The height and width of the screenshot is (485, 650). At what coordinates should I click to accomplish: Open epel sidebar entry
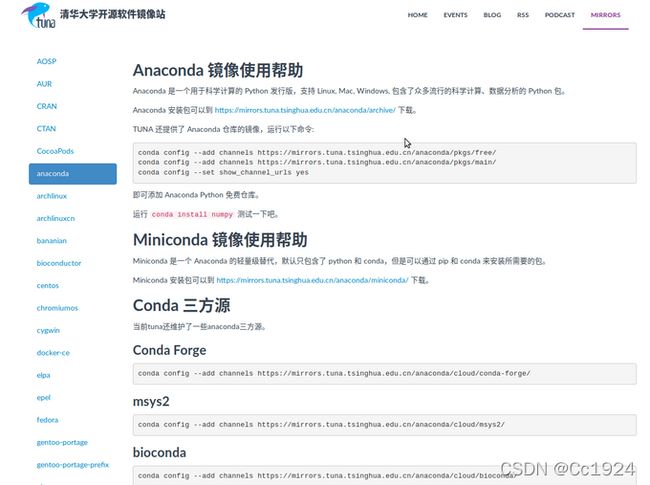pos(44,398)
